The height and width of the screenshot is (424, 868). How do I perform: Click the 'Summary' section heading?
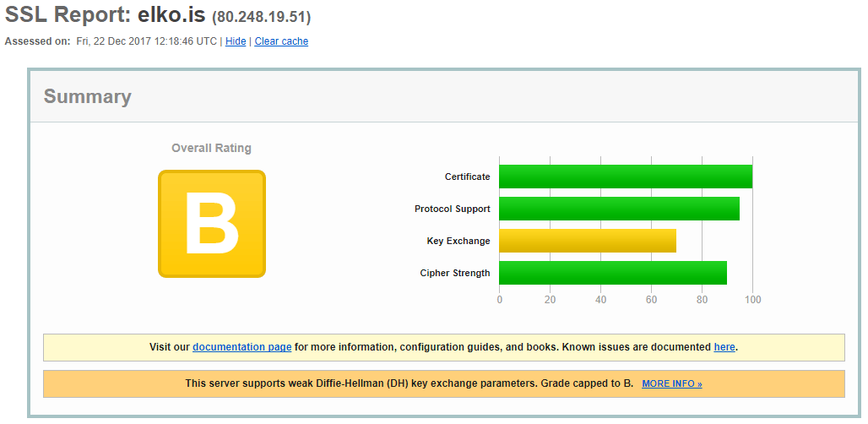click(88, 96)
